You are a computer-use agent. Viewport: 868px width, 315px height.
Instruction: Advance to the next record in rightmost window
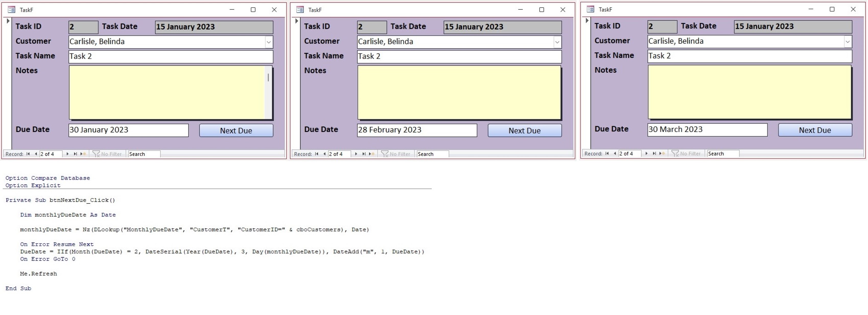(x=646, y=154)
